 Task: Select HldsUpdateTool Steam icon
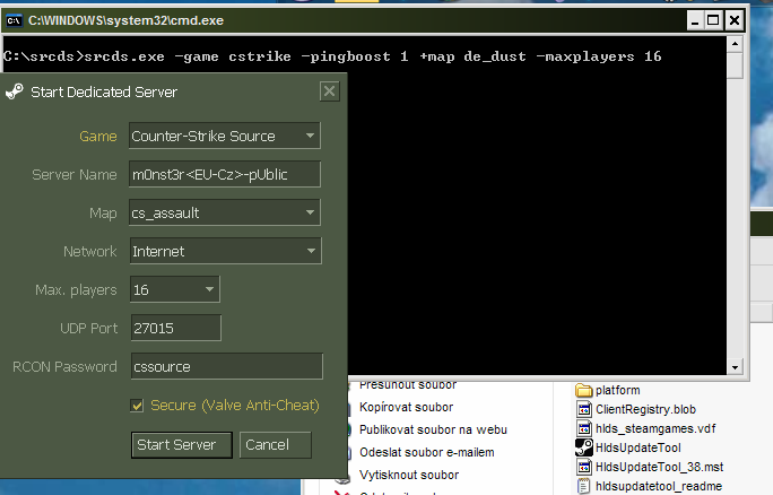pyautogui.click(x=584, y=448)
